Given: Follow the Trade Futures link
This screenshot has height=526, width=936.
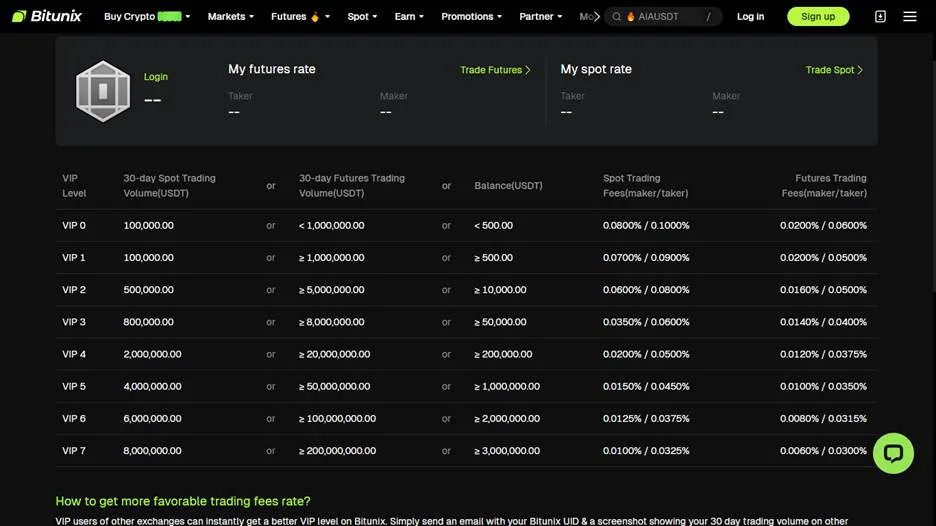Looking at the screenshot, I should 495,70.
